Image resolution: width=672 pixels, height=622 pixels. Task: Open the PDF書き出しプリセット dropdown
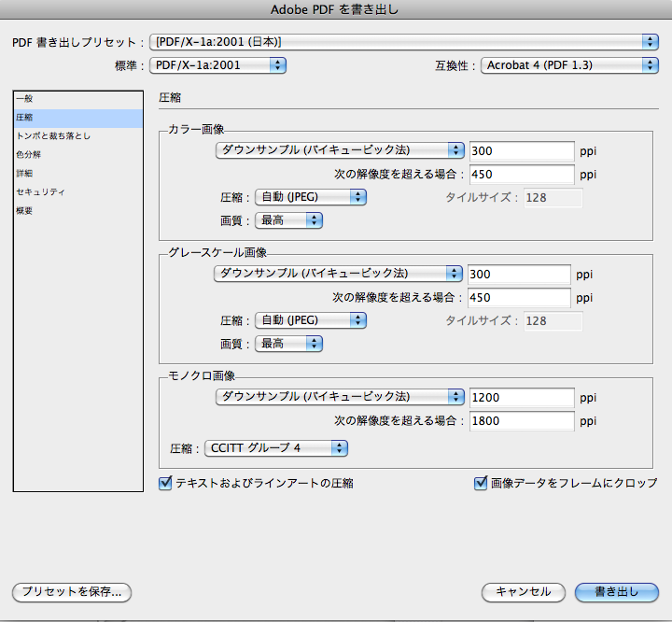[x=404, y=42]
